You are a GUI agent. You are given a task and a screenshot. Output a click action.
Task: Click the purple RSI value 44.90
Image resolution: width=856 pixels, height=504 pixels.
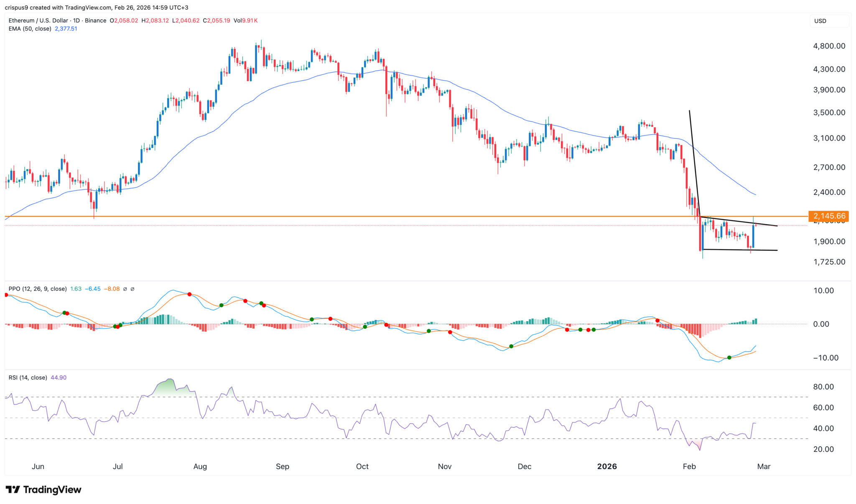(59, 377)
